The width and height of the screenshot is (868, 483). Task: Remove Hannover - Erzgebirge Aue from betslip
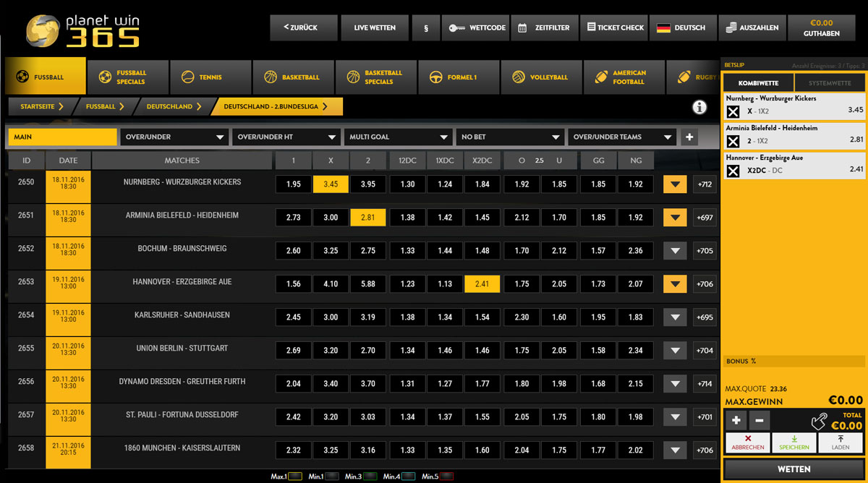click(x=733, y=171)
